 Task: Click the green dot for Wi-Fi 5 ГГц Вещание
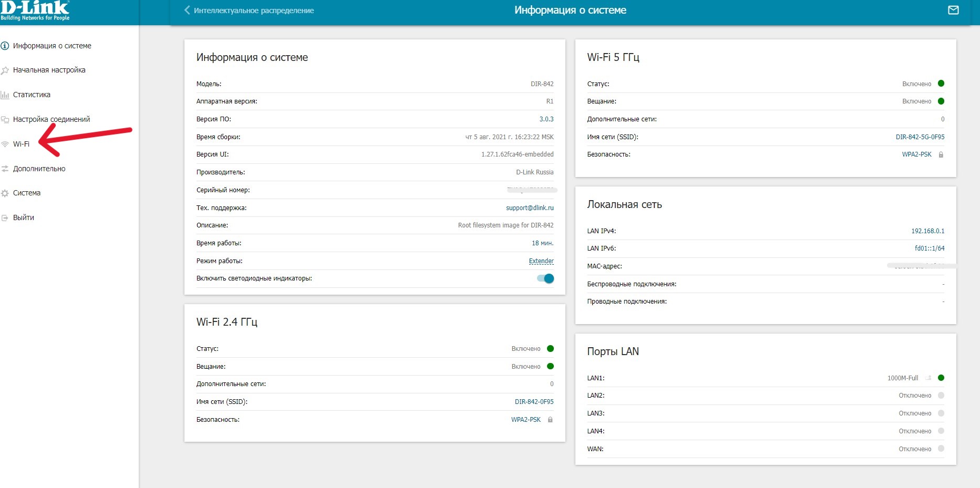(941, 101)
